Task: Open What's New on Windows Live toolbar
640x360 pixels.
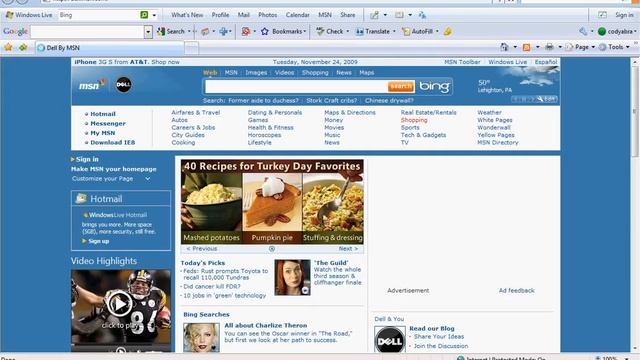Action: point(187,15)
